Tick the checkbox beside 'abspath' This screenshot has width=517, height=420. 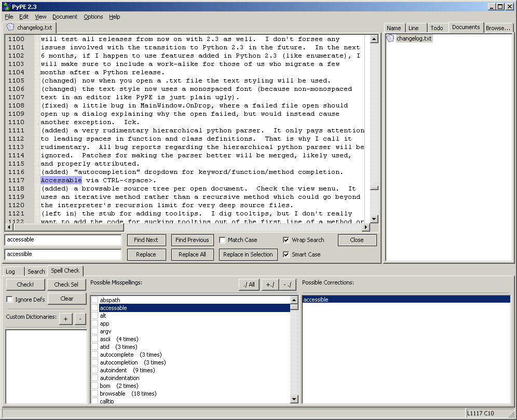[x=94, y=300]
